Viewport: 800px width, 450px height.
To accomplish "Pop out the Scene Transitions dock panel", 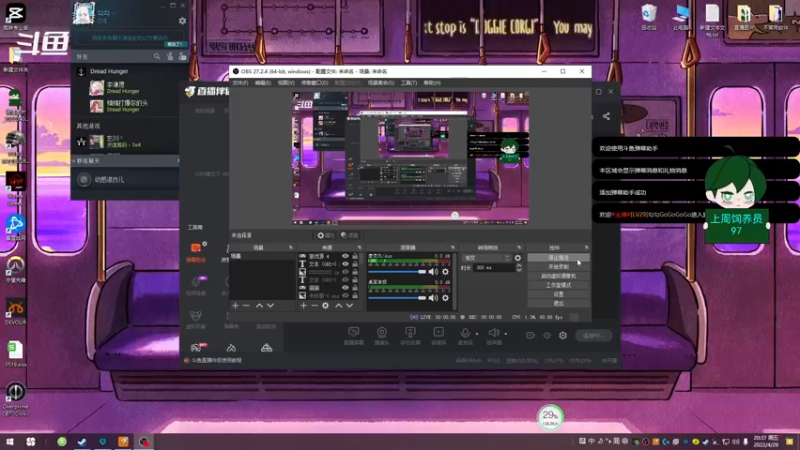I will [x=519, y=247].
